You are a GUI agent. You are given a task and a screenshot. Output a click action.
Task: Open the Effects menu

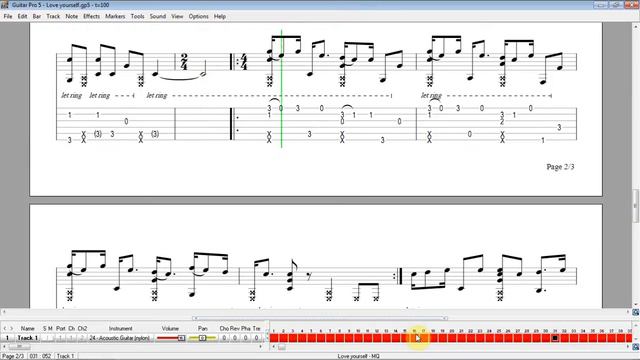pyautogui.click(x=91, y=16)
